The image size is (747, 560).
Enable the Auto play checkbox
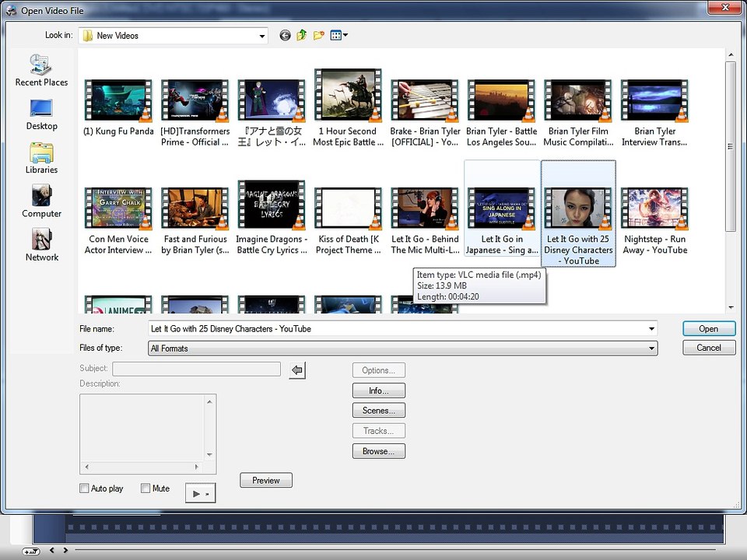pos(84,488)
